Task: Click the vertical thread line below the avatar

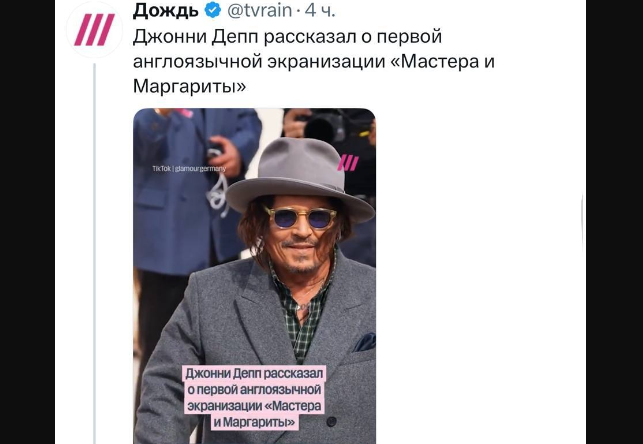Action: pyautogui.click(x=95, y=253)
